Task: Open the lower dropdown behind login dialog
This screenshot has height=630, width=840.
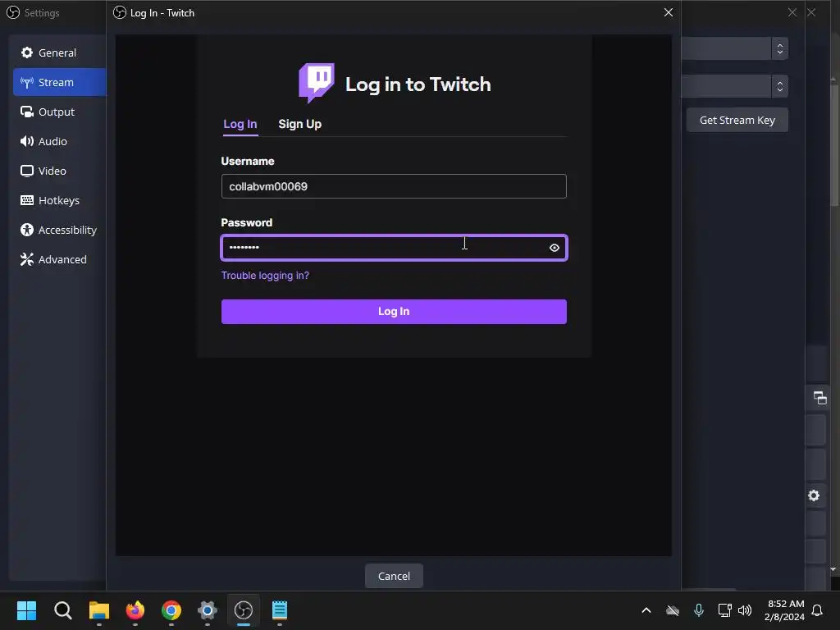Action: pyautogui.click(x=780, y=86)
